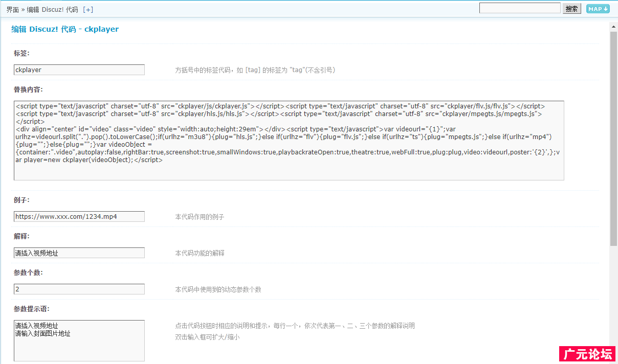Select the 例子 field with mp4 URL

tap(79, 217)
